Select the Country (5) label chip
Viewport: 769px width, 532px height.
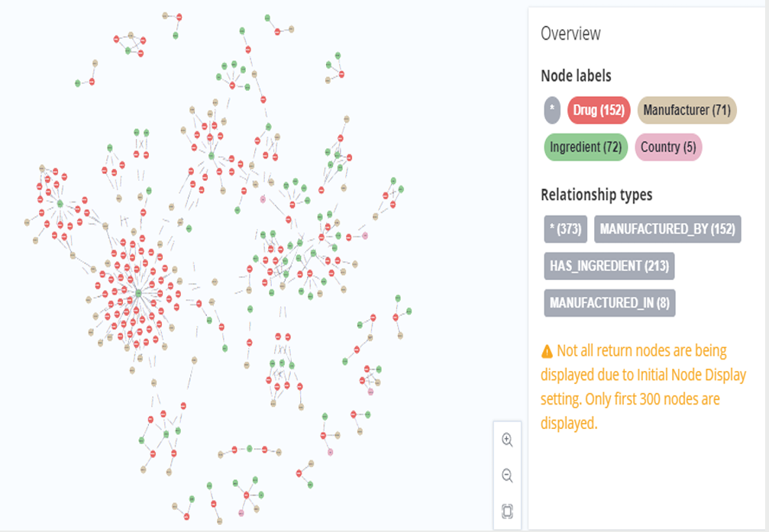point(668,147)
